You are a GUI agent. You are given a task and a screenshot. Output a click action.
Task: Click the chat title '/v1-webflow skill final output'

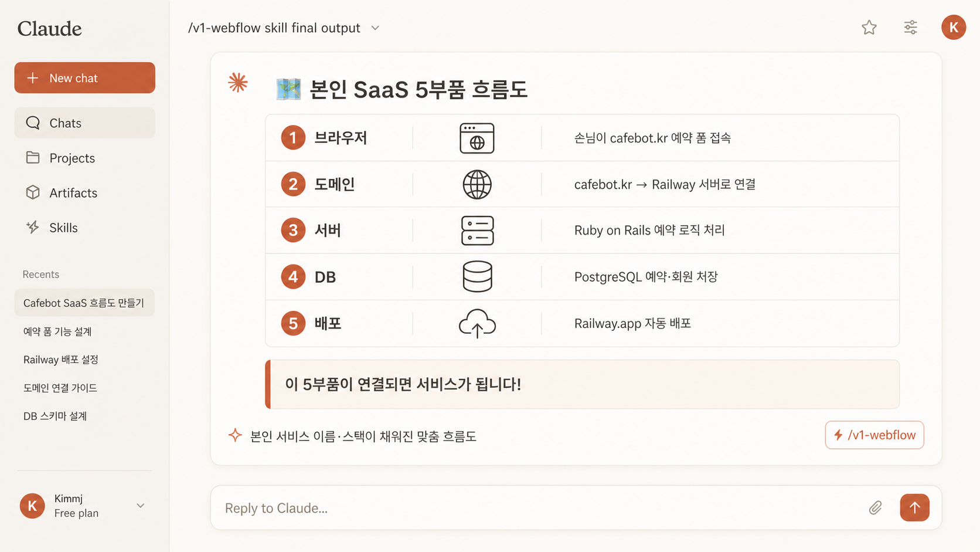[x=274, y=28]
